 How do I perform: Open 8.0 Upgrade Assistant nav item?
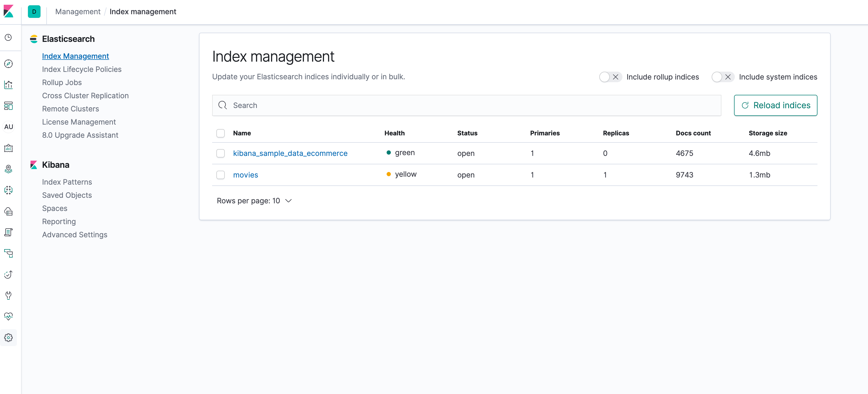coord(80,135)
